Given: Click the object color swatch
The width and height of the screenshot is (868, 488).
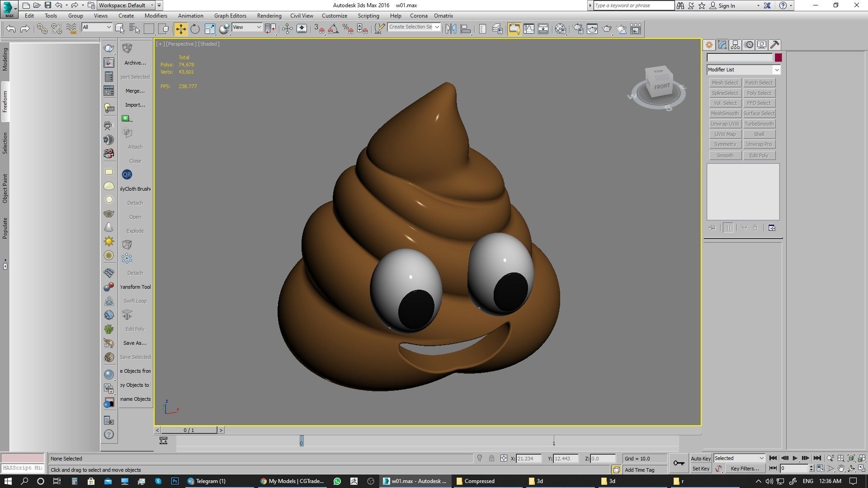Looking at the screenshot, I should [778, 57].
